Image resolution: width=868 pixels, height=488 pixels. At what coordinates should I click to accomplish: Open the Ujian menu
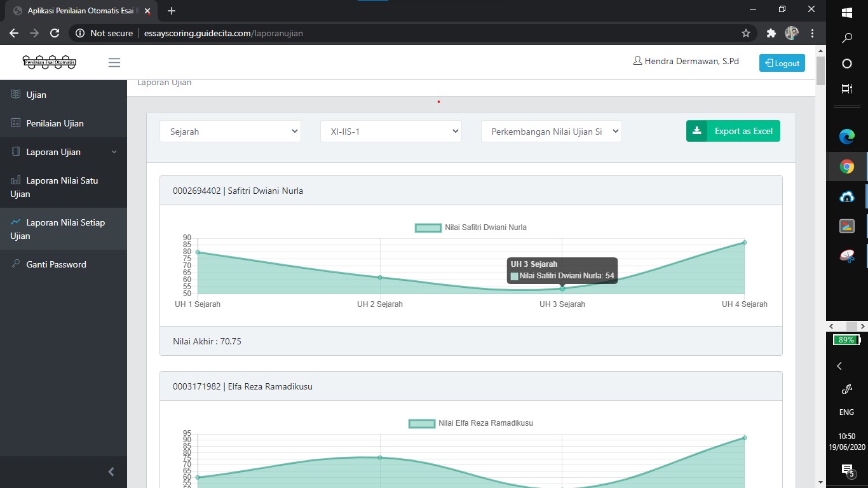[x=64, y=95]
